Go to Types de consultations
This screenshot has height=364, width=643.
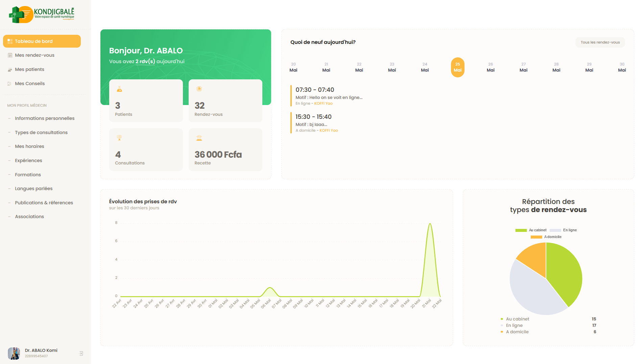coord(41,132)
